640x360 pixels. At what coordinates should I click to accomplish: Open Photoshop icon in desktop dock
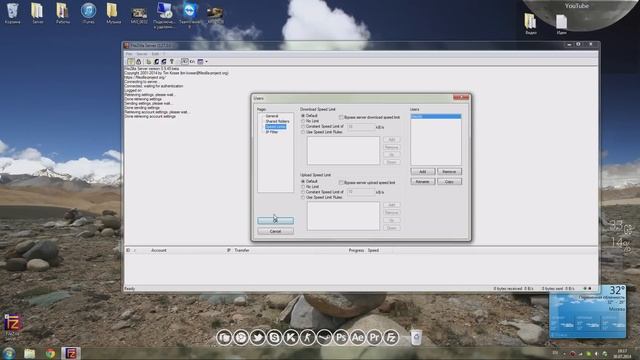(341, 338)
